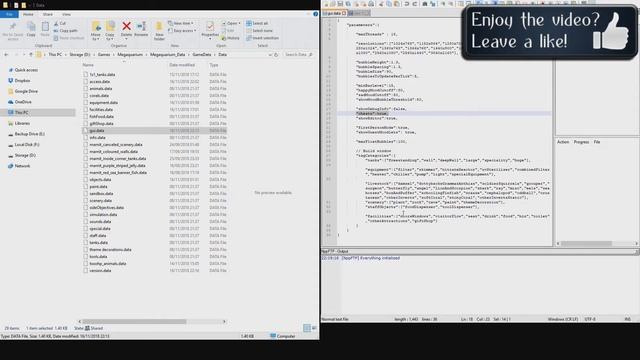The width and height of the screenshot is (640, 360).
Task: Switch to the View ribbon tab
Action: [x=66, y=14]
